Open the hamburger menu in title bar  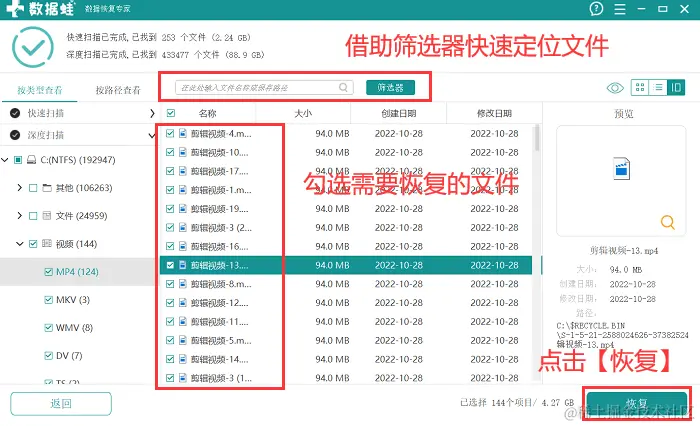(620, 9)
